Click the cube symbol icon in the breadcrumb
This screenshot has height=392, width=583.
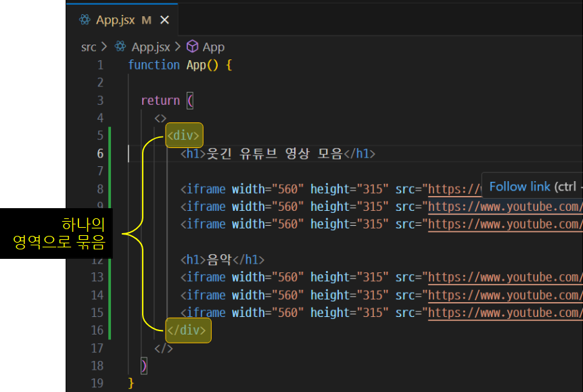(192, 47)
